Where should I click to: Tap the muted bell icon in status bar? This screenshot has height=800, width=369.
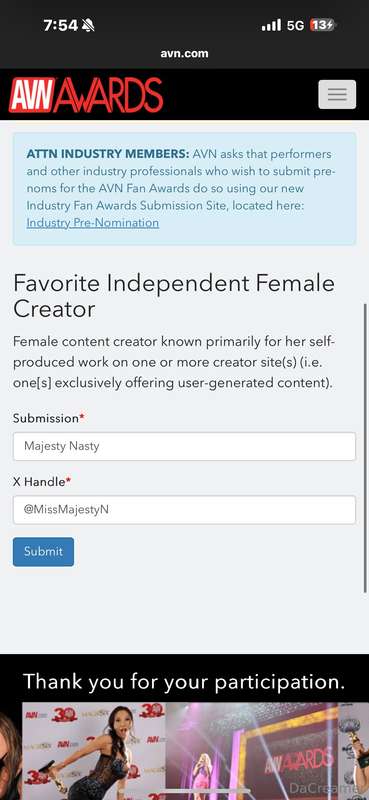[x=88, y=26]
